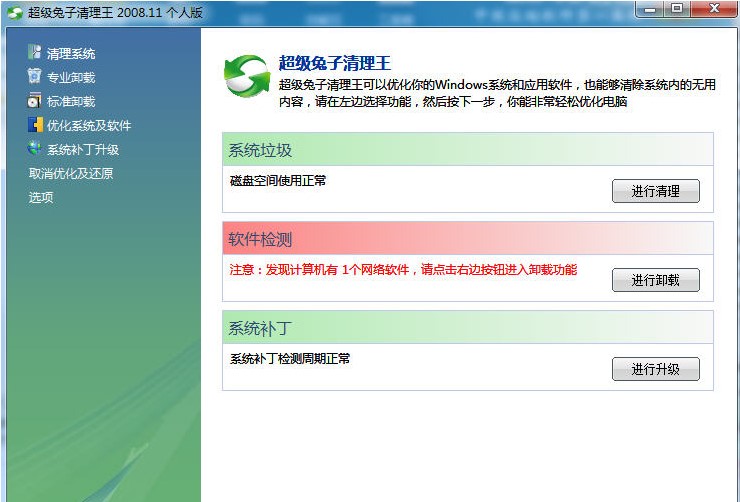Click the 清理系统 sidebar icon
This screenshot has width=740, height=502.
(34, 52)
